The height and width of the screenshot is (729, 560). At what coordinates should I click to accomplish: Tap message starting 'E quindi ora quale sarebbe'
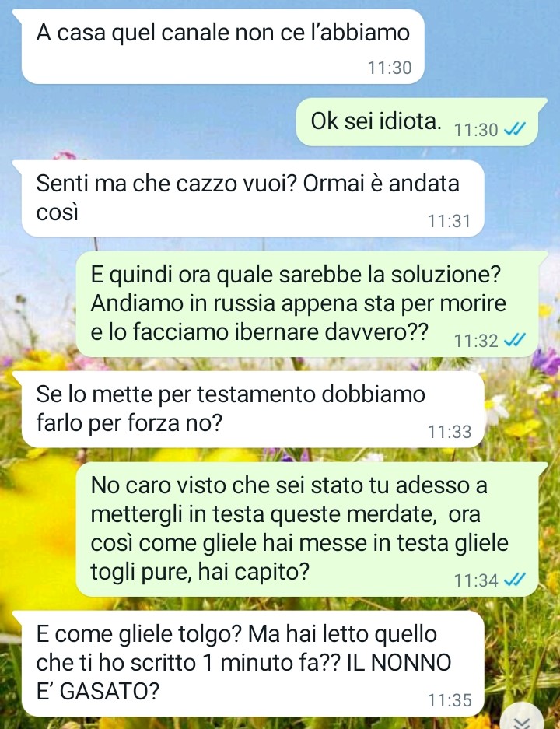point(311,304)
